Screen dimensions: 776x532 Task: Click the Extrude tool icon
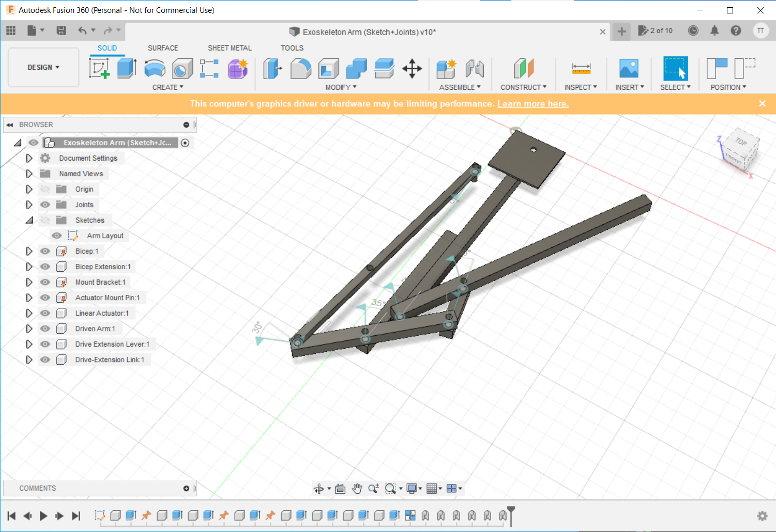point(127,68)
